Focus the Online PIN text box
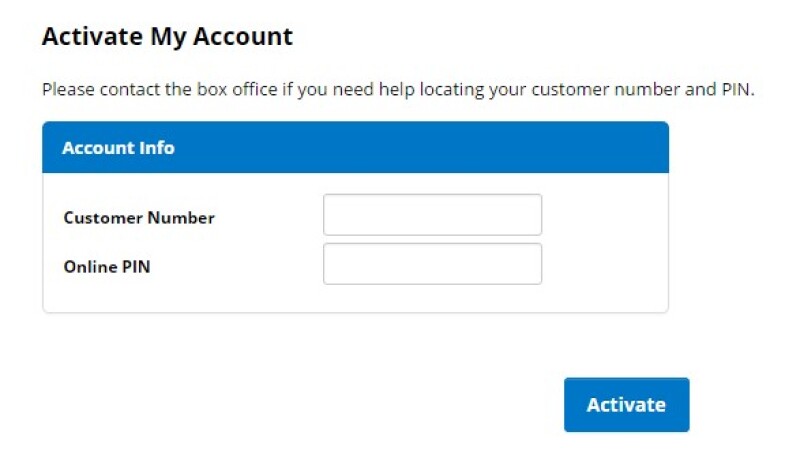 tap(432, 264)
